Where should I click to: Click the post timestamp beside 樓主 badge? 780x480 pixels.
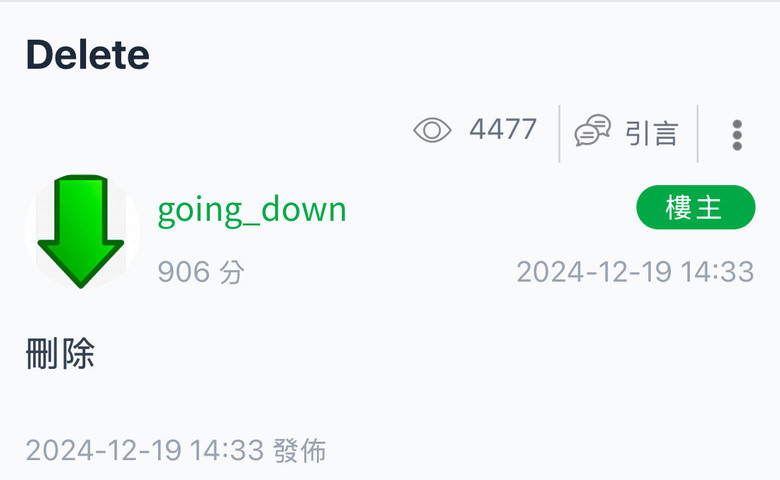(635, 272)
